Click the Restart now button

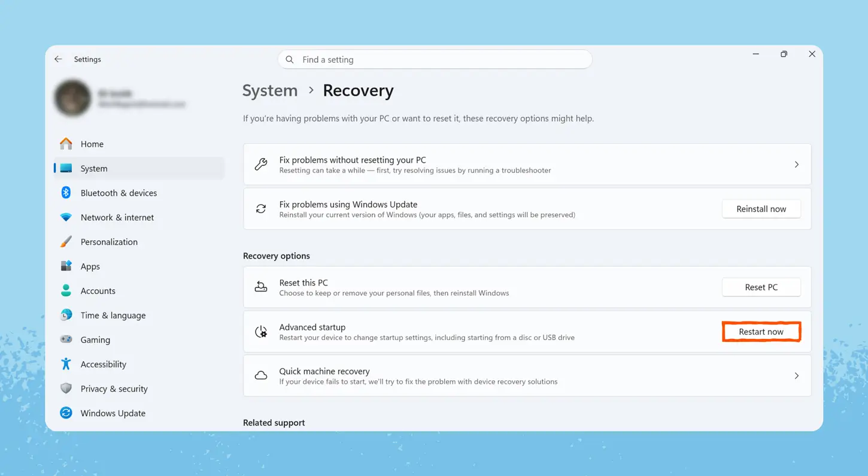tap(761, 332)
